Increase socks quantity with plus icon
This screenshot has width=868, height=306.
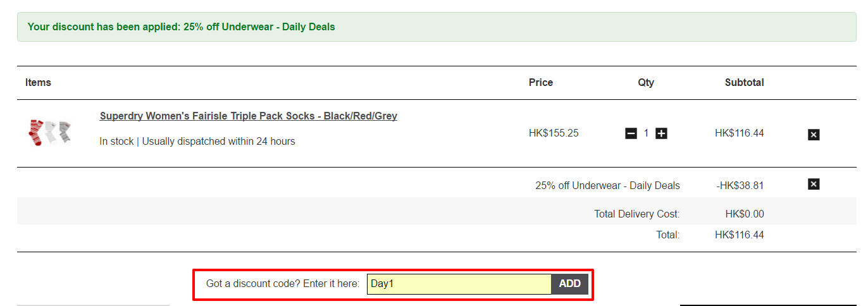coord(661,133)
